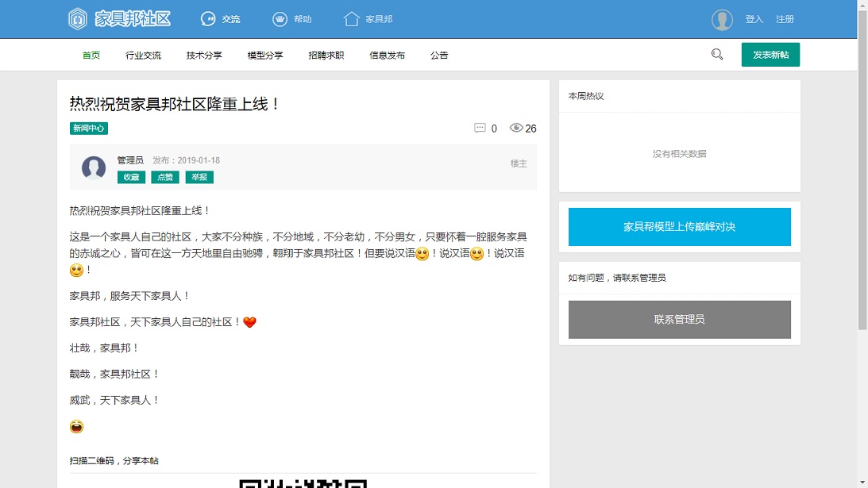The image size is (868, 488).
Task: Click the 楼主 label
Action: pyautogui.click(x=519, y=163)
